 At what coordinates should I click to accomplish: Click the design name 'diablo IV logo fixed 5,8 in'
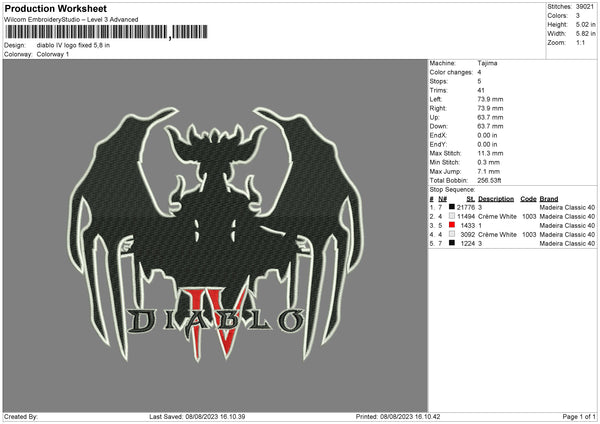pyautogui.click(x=73, y=45)
